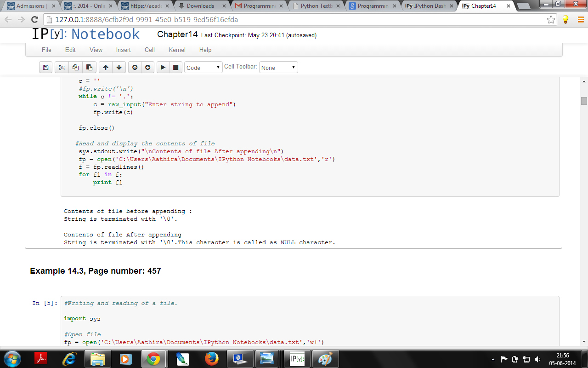Click the Chapter14 notebook title to rename

click(x=177, y=34)
